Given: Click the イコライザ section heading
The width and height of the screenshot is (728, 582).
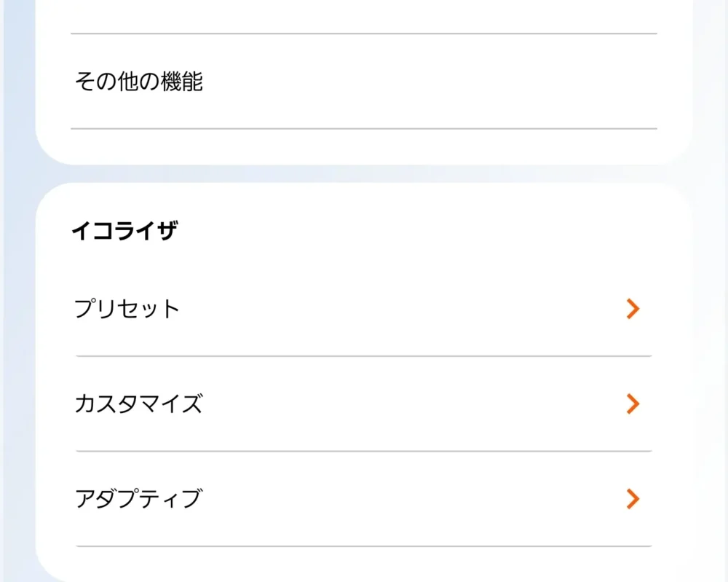Looking at the screenshot, I should click(x=124, y=231).
